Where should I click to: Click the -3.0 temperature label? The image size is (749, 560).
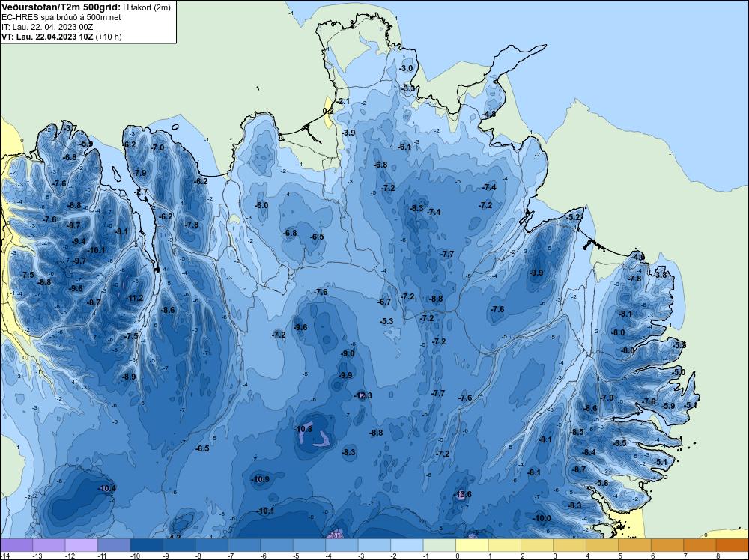tap(405, 68)
